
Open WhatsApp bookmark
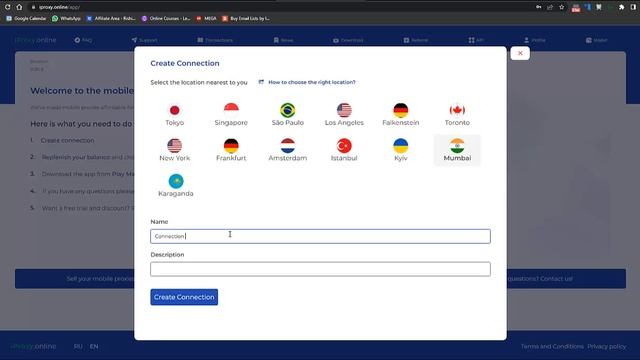[66, 18]
